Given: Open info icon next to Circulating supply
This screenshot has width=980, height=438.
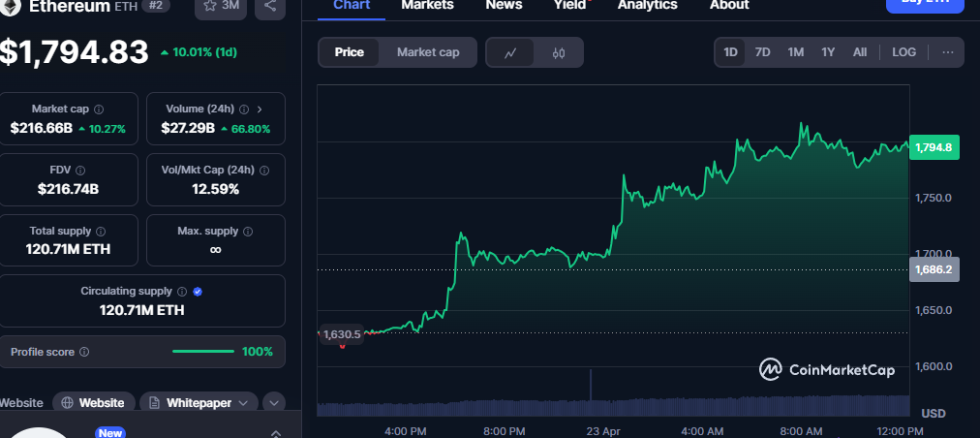Looking at the screenshot, I should tap(182, 292).
